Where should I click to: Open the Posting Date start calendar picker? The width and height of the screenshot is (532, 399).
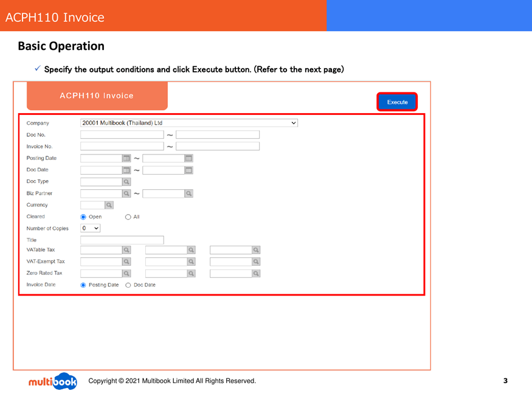(x=126, y=159)
